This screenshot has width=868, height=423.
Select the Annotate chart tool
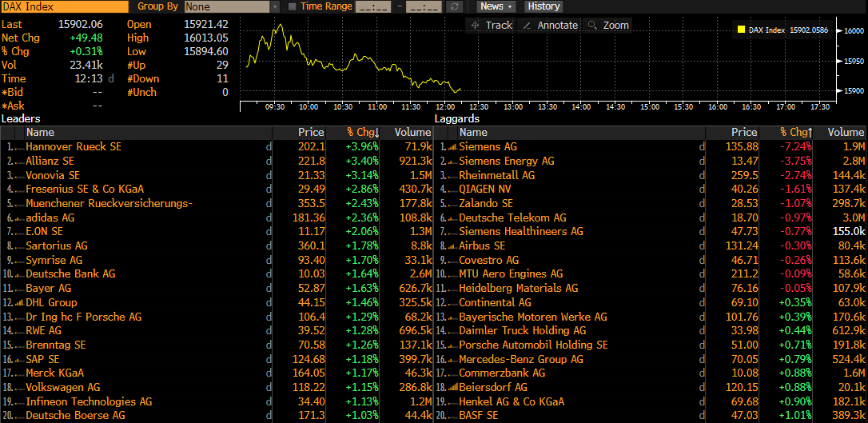coord(550,26)
